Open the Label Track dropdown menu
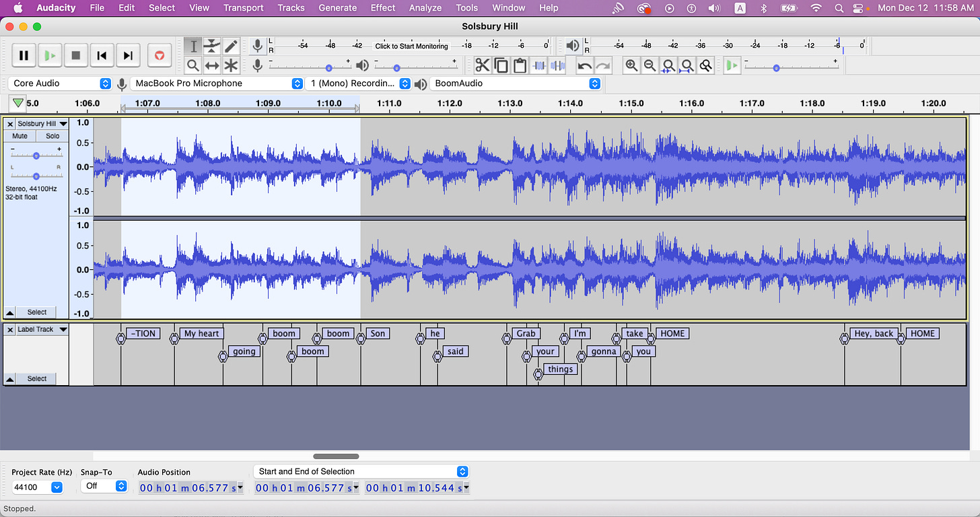This screenshot has height=517, width=980. click(42, 329)
